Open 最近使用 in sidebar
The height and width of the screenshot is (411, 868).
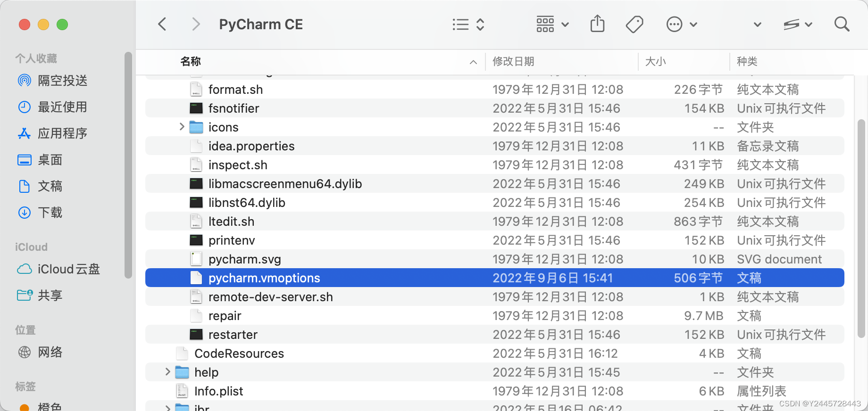52,107
